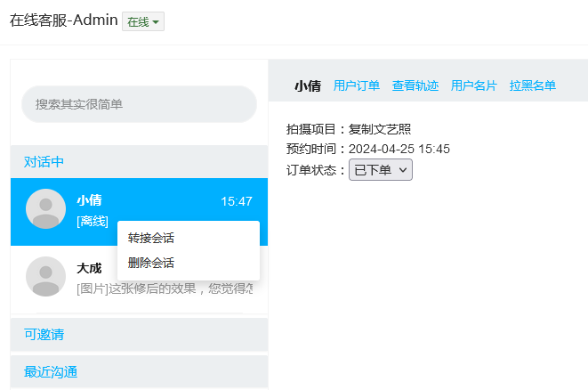Expand the 可邀请 section
588x390 pixels.
click(44, 335)
